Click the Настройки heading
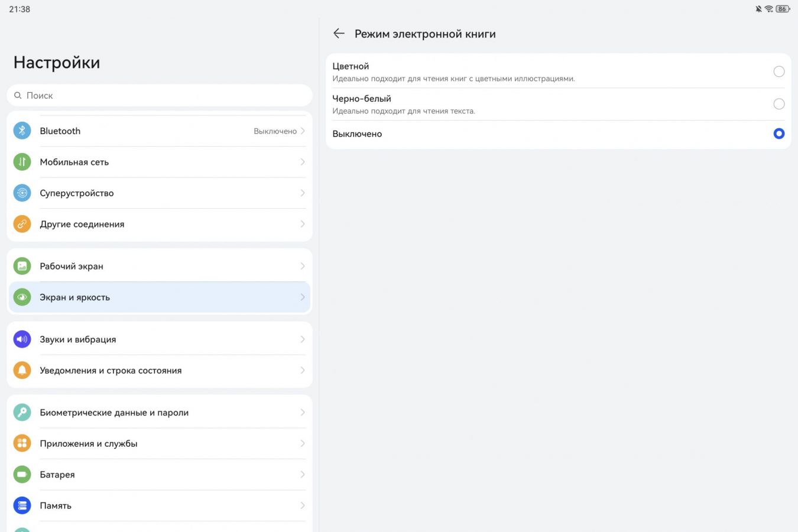798x532 pixels. [x=57, y=63]
